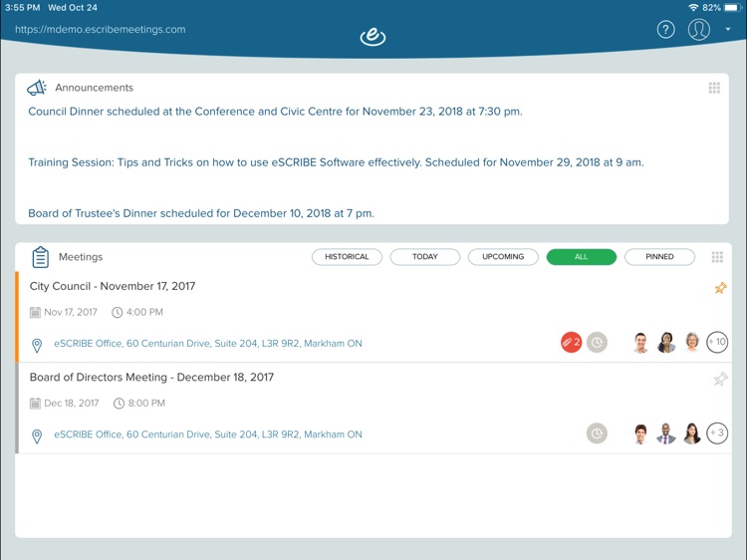Pin the Board of Directors meeting
Image resolution: width=747 pixels, height=560 pixels.
pyautogui.click(x=721, y=379)
